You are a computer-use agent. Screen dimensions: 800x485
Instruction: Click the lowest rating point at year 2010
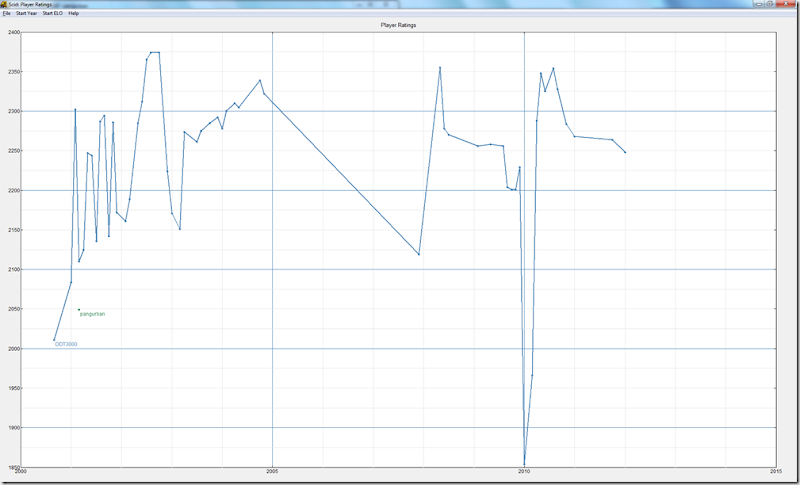(524, 465)
